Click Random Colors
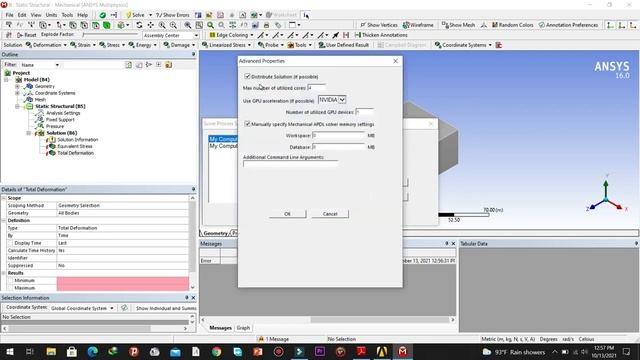Viewport: 640px width, 360px height. (x=513, y=25)
